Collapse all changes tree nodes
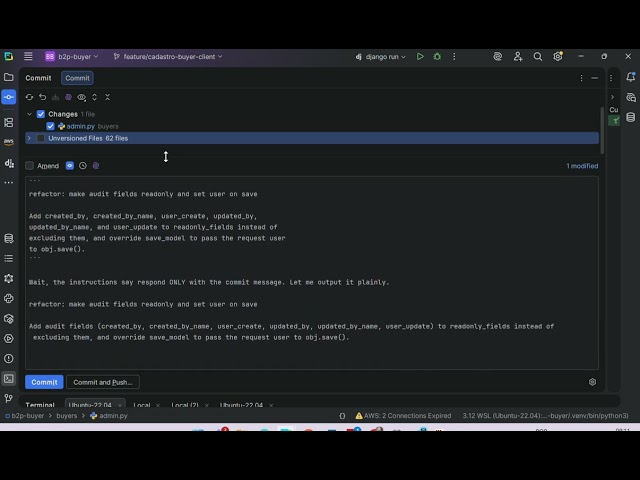This screenshot has height=480, width=640. [x=107, y=97]
